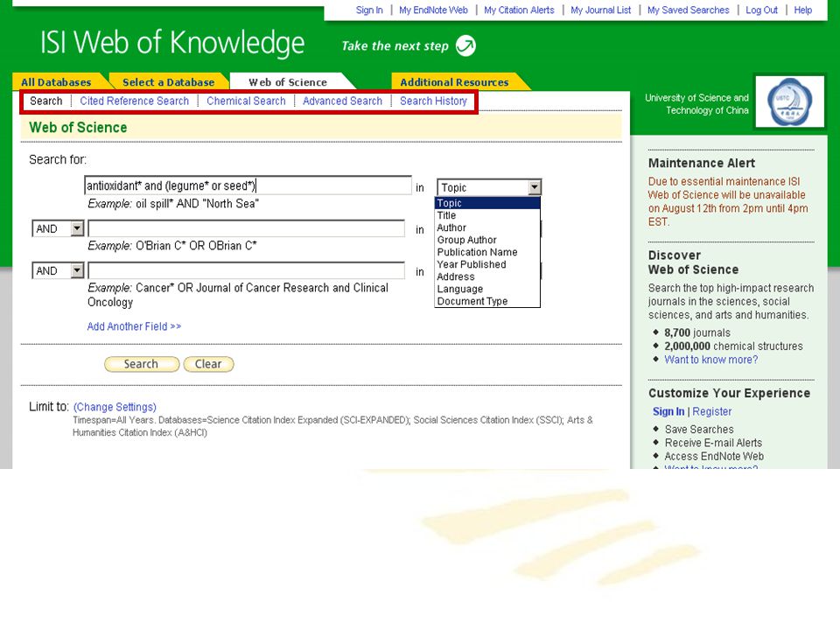
Task: Open the Help link
Action: 802,10
